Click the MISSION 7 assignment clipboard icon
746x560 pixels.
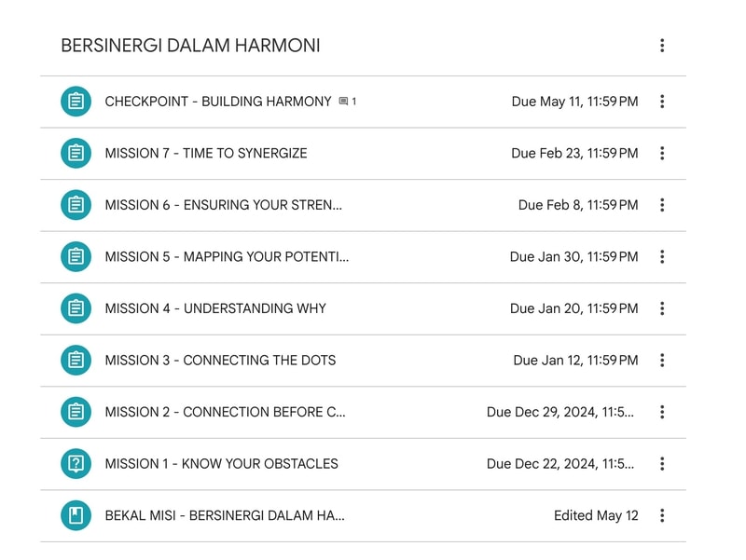click(x=76, y=154)
